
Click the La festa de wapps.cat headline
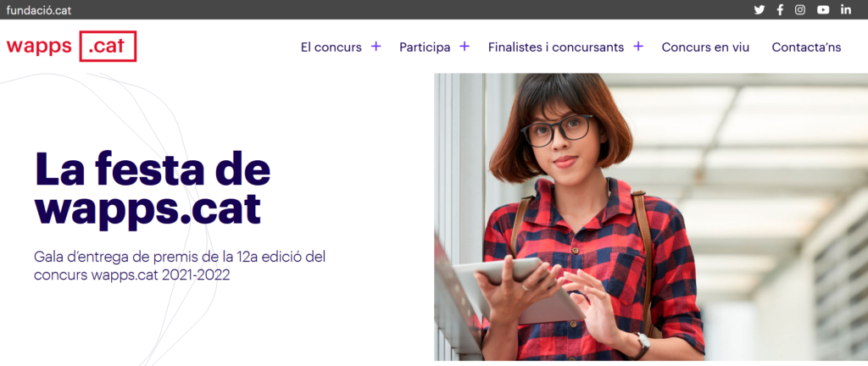click(153, 189)
